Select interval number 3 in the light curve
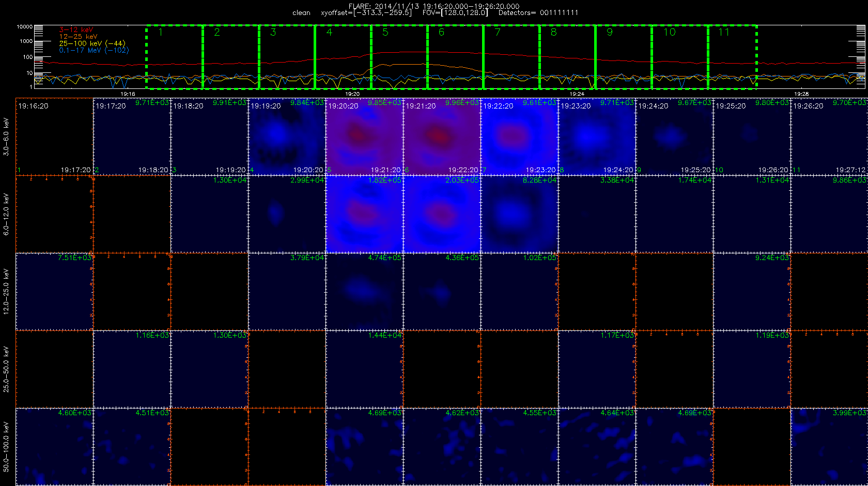Image resolution: width=868 pixels, height=486 pixels. 273,33
